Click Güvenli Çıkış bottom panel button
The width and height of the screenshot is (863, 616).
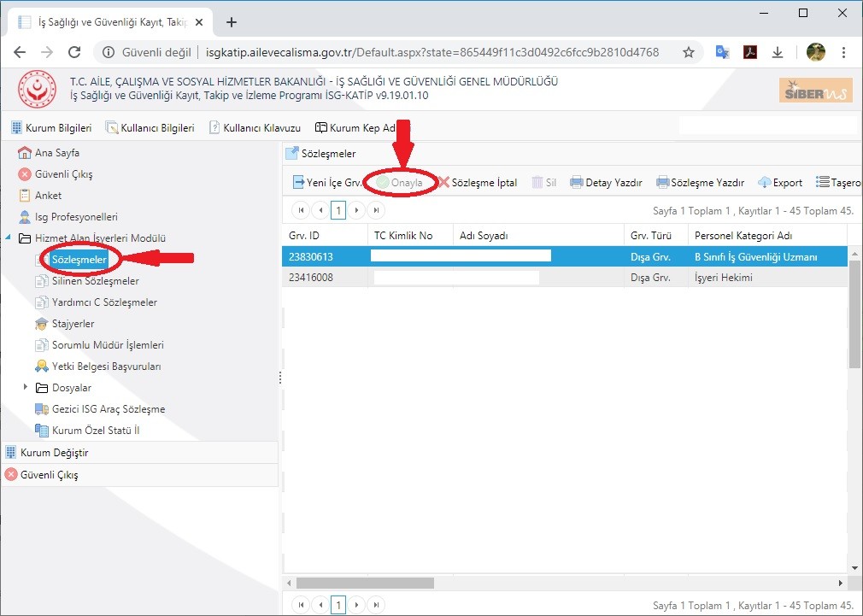coord(139,474)
